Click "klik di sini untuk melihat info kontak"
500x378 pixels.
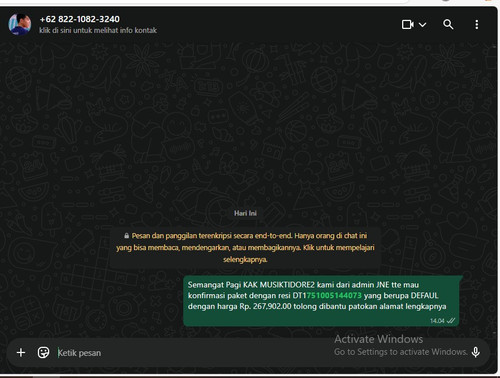coord(98,30)
